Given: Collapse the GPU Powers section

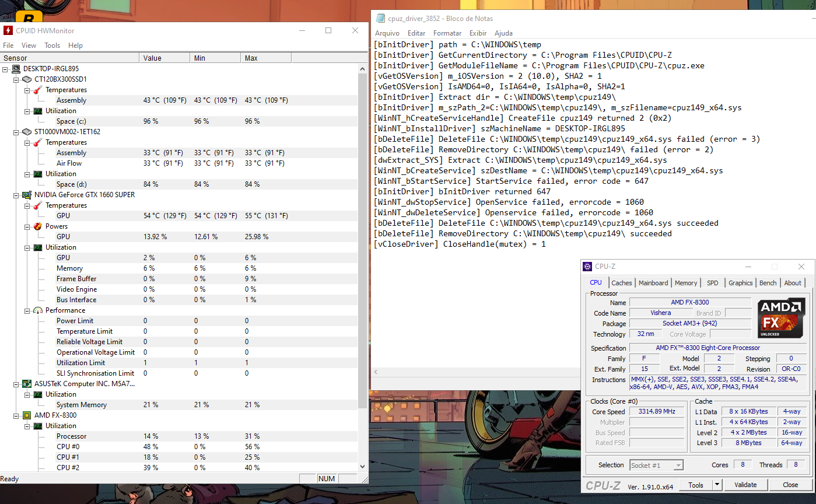Looking at the screenshot, I should click(x=27, y=226).
